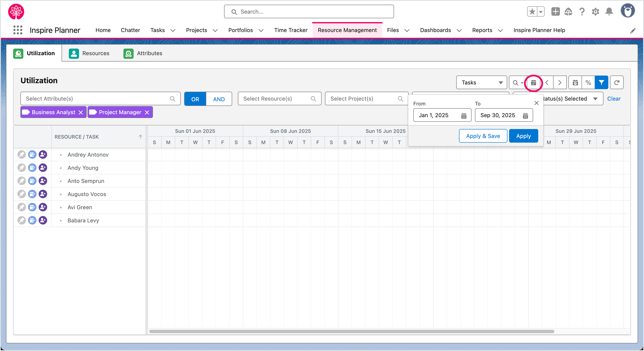Click the Apply button

(524, 136)
